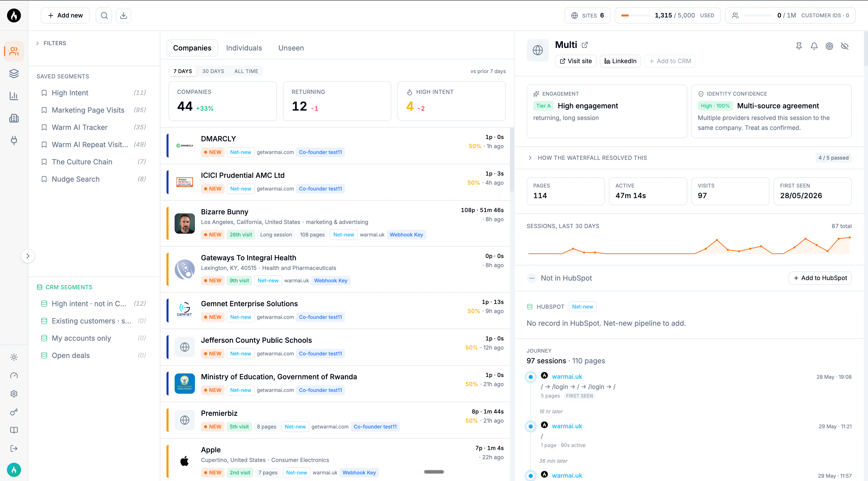
Task: Open the building companies sidebar icon
Action: pyautogui.click(x=14, y=118)
